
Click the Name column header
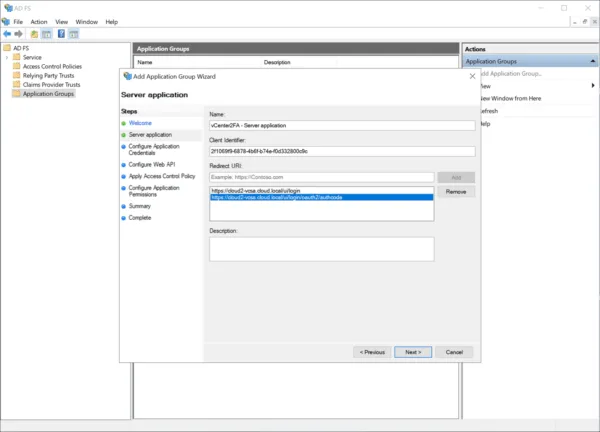(x=145, y=62)
